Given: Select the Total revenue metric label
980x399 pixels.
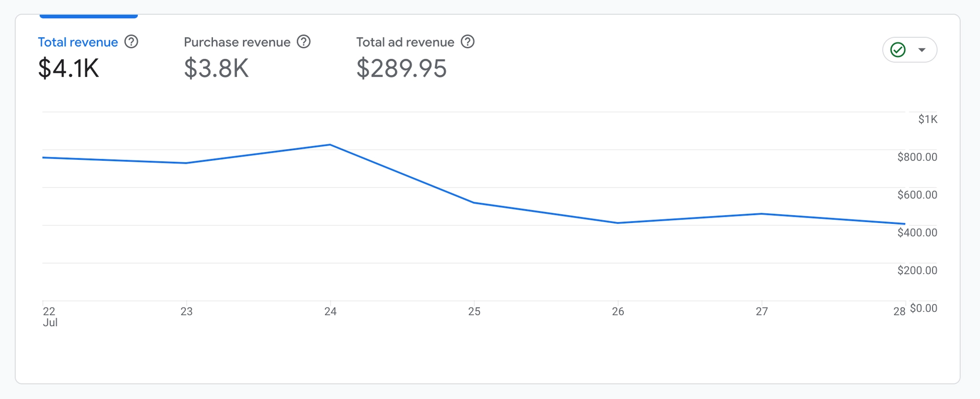Looking at the screenshot, I should (78, 42).
